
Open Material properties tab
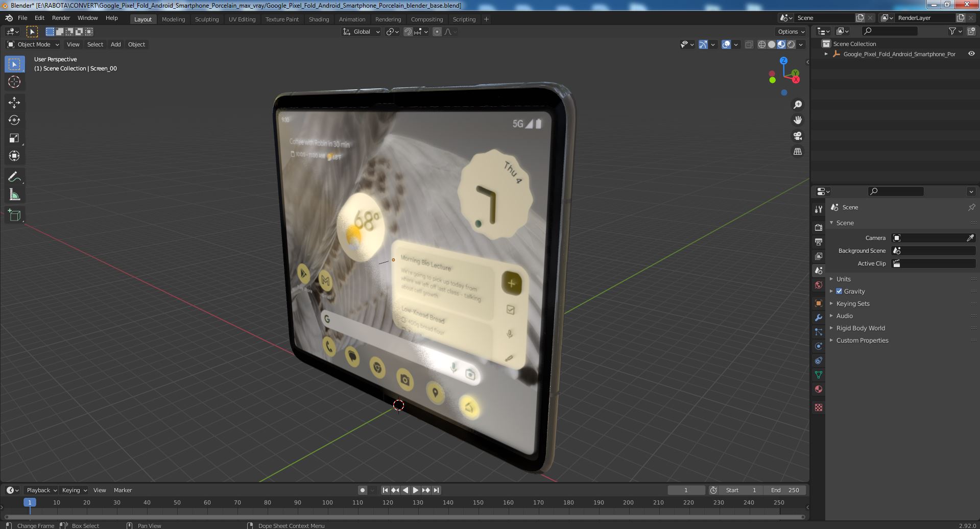pyautogui.click(x=819, y=389)
